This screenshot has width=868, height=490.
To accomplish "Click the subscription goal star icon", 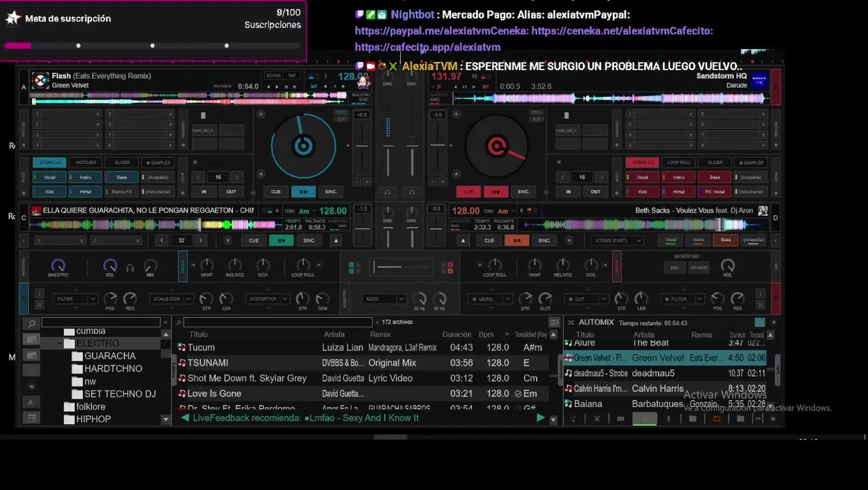I will click(x=13, y=18).
